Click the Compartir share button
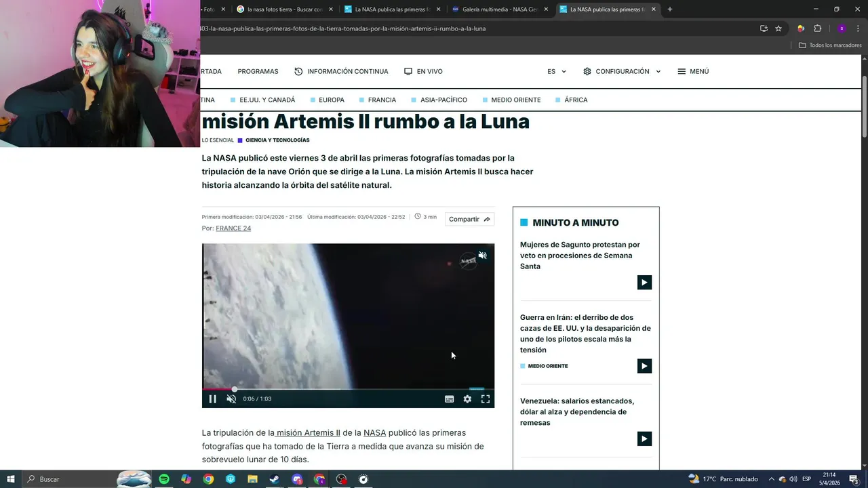The height and width of the screenshot is (488, 868). (x=469, y=219)
